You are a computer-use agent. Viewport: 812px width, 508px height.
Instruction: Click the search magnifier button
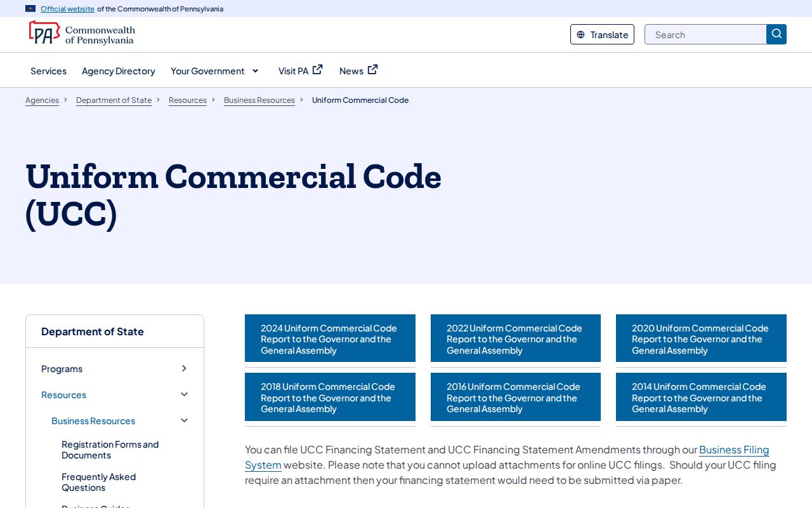coord(776,34)
